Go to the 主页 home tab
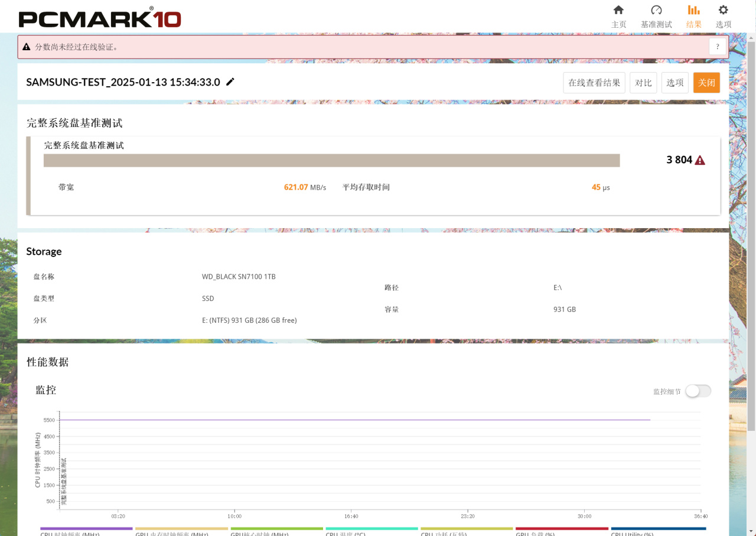756x536 pixels. click(618, 17)
